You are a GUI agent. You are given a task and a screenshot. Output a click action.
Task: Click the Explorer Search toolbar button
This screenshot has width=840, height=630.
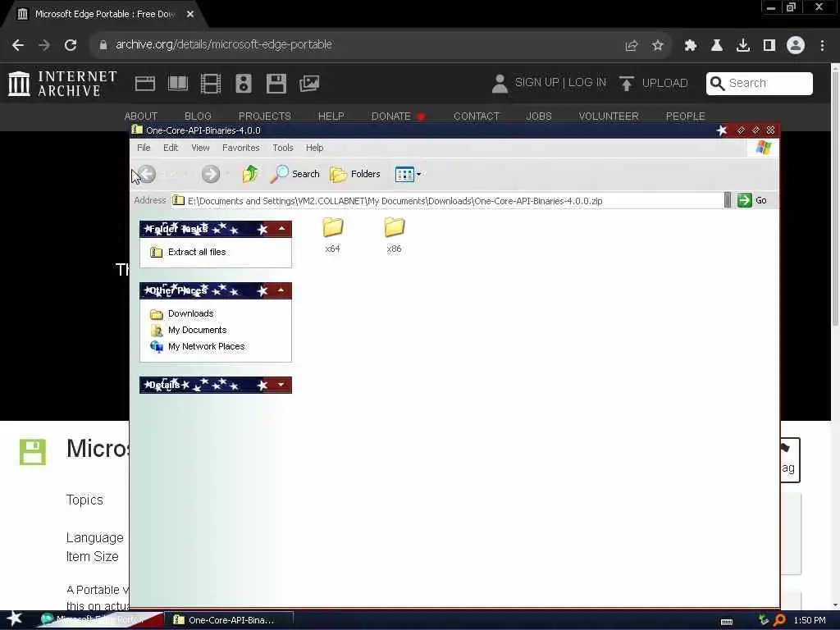click(x=294, y=174)
